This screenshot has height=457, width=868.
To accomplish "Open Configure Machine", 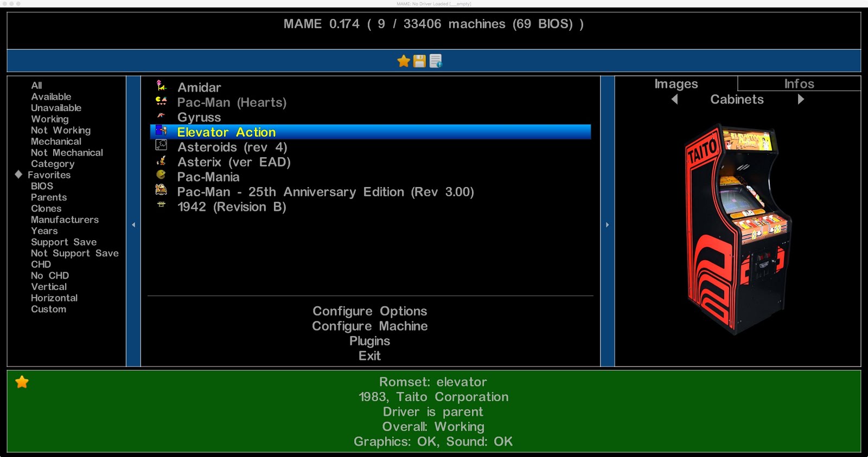I will 370,326.
